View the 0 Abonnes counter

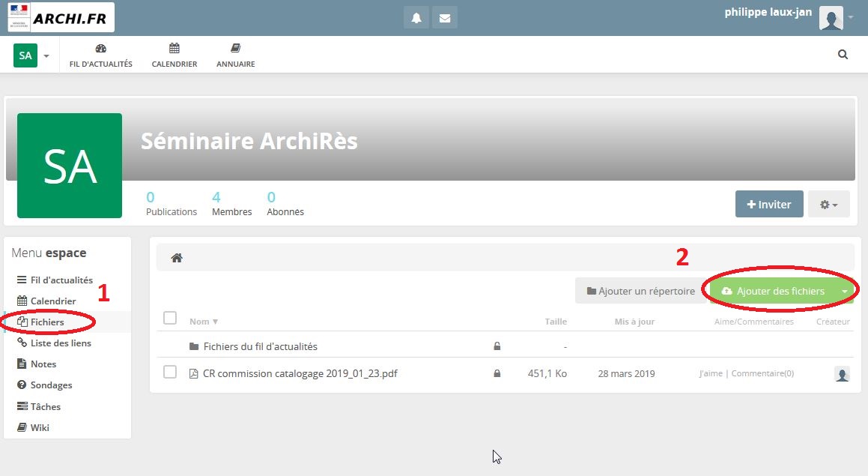pos(285,204)
